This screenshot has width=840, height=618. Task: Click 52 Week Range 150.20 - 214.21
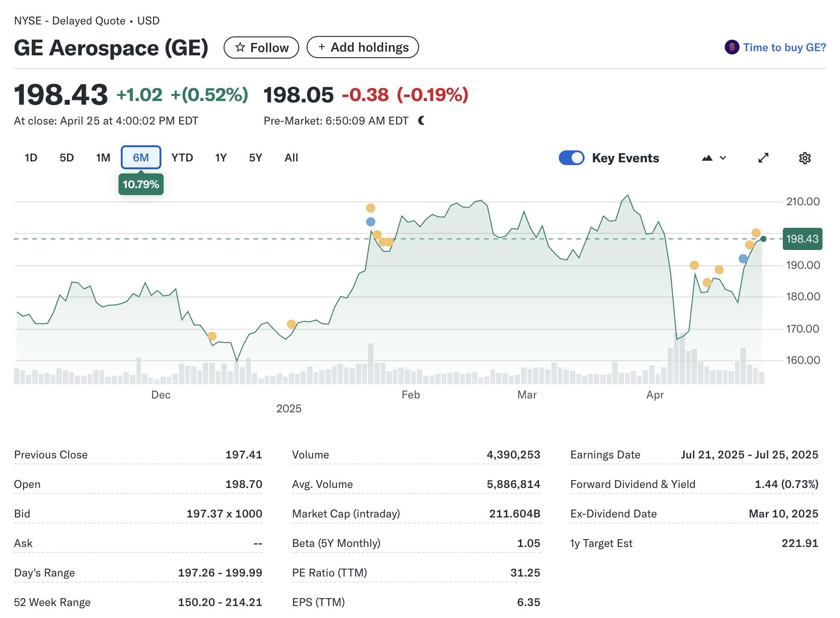[x=220, y=602]
